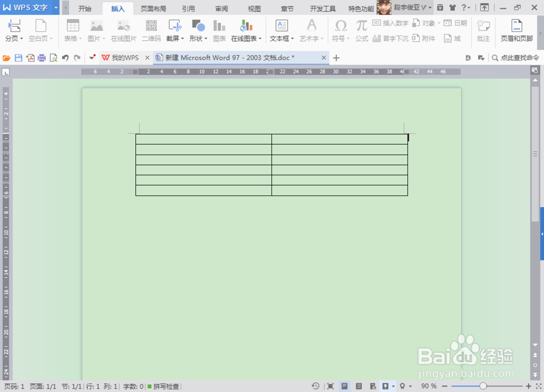Image resolution: width=544 pixels, height=392 pixels.
Task: Switch to full screen view icon in status bar
Action: [330, 386]
